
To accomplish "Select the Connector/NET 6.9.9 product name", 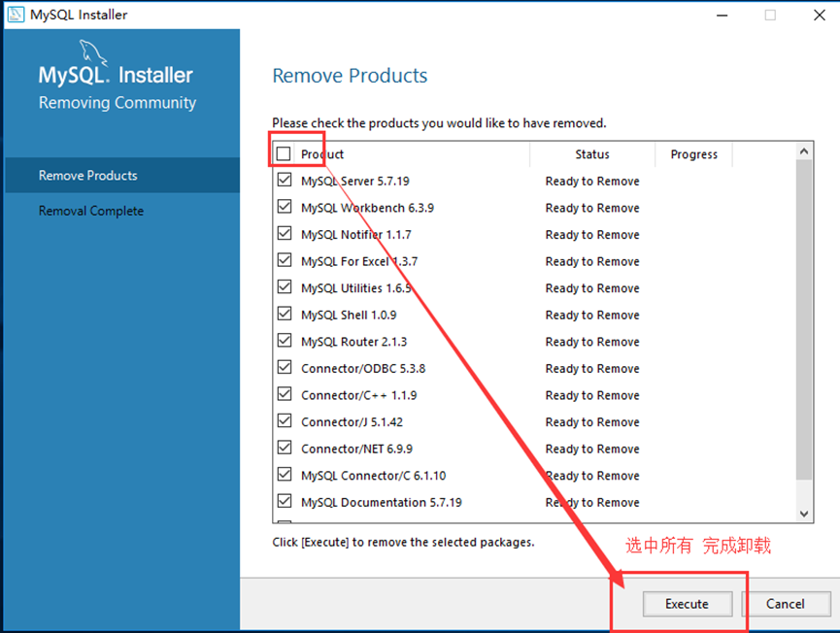I will point(356,450).
